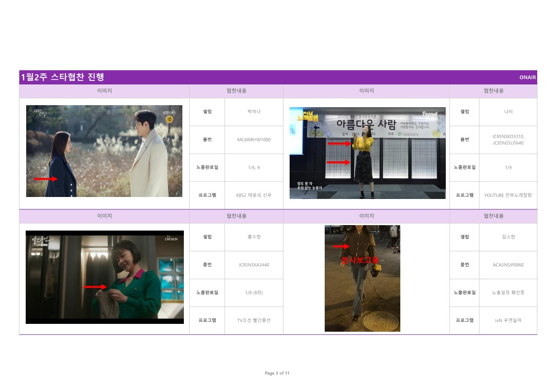This screenshot has height=392, width=555.
Task: Select the celebrity name 김소현
Action: 508,237
